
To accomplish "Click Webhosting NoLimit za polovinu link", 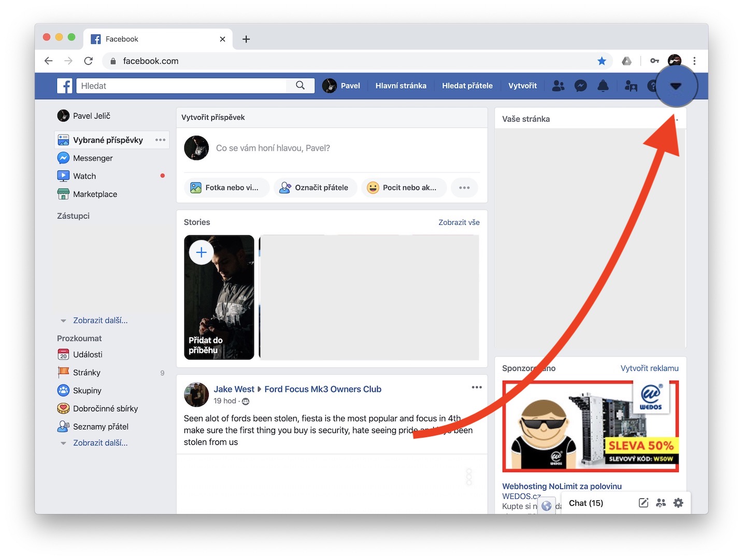I will tap(562, 486).
